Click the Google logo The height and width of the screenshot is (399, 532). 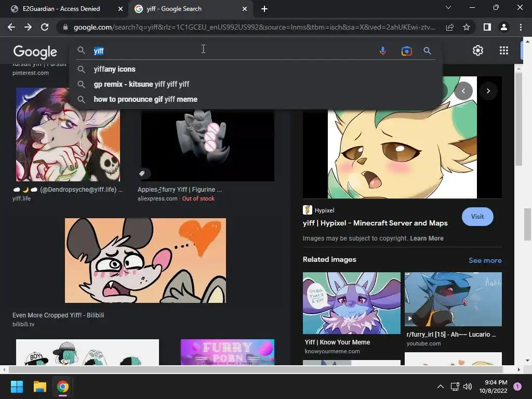coord(35,51)
